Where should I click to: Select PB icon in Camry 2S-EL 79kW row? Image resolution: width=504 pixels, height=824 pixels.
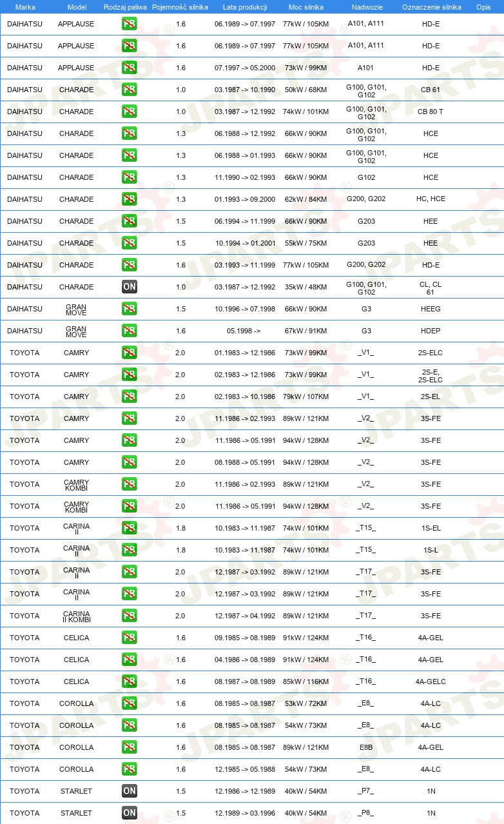tap(129, 397)
